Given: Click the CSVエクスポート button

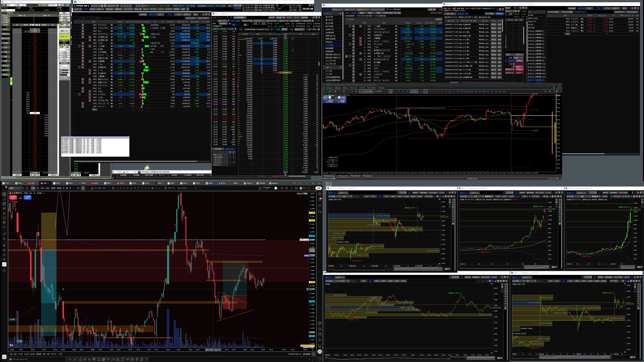Looking at the screenshot, I should 203,18.
